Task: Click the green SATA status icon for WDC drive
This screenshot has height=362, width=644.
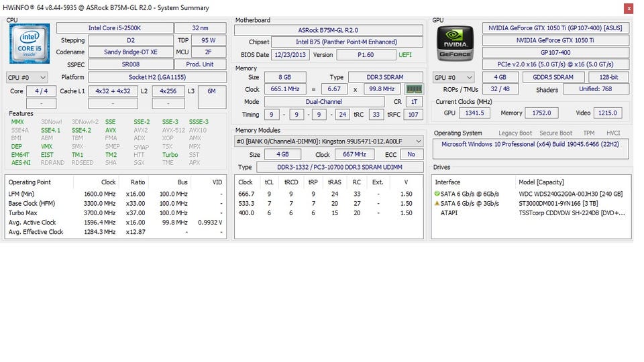Action: click(437, 194)
